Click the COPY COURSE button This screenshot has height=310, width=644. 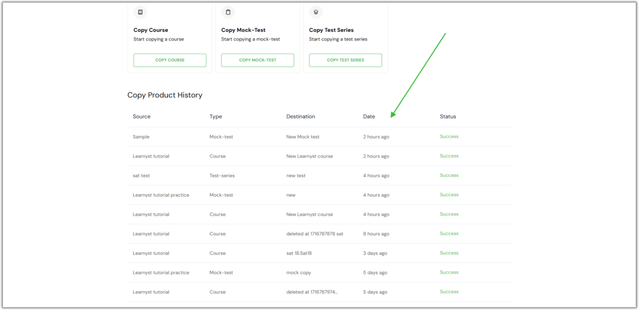(169, 60)
